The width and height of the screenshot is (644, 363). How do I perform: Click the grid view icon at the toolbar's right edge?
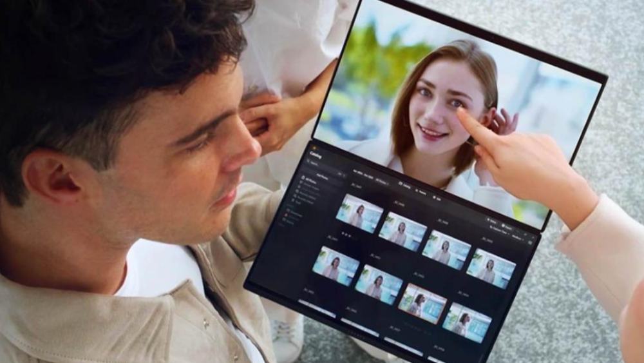pyautogui.click(x=531, y=242)
